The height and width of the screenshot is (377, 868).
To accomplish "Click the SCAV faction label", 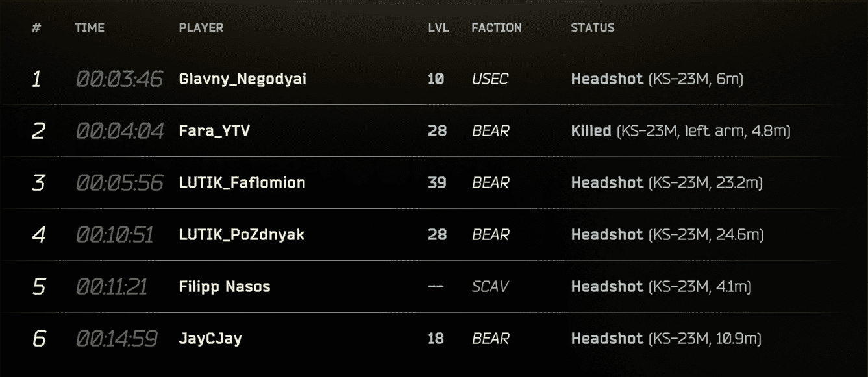I will (490, 287).
